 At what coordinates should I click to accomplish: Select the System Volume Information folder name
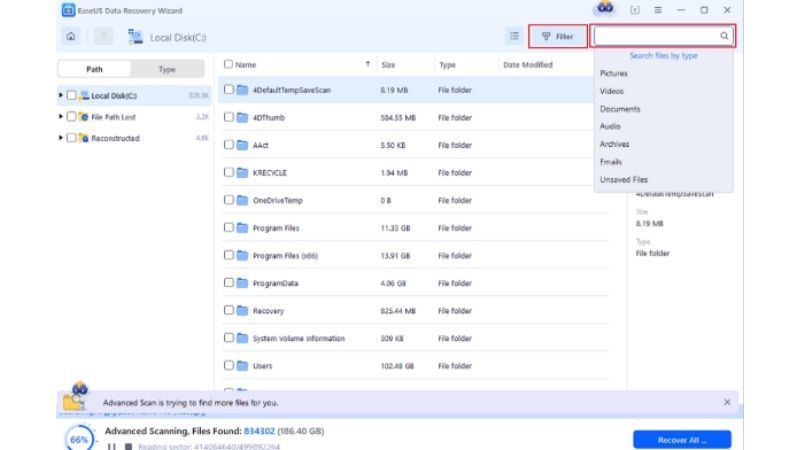coord(299,338)
